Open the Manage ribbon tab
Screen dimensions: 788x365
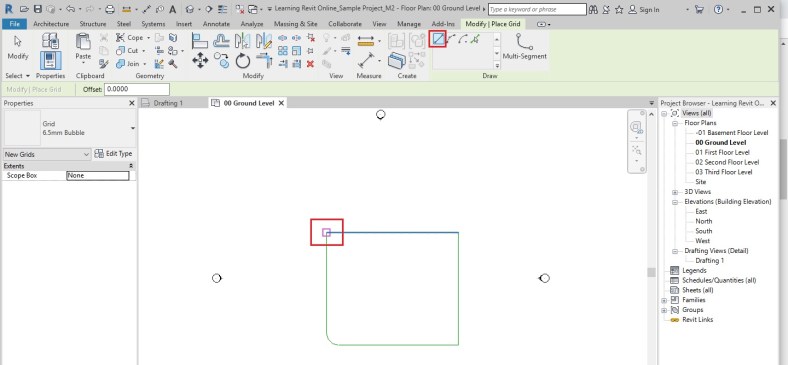409,24
